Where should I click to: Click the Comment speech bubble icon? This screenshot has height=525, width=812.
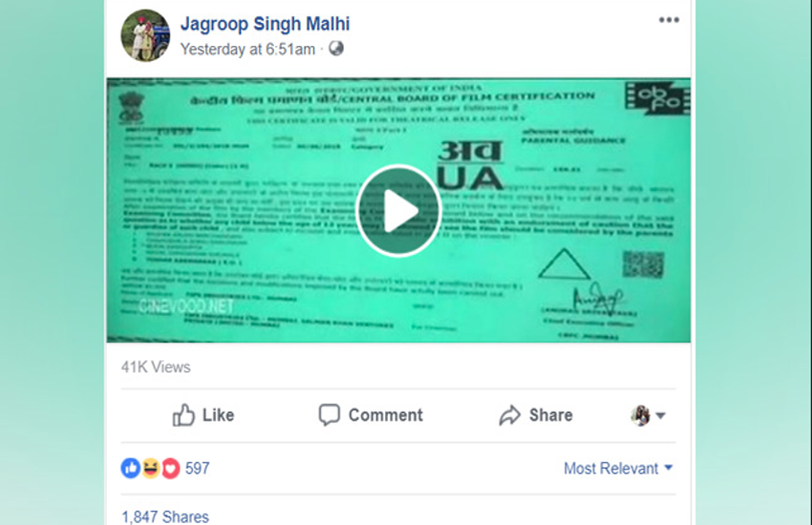click(329, 415)
